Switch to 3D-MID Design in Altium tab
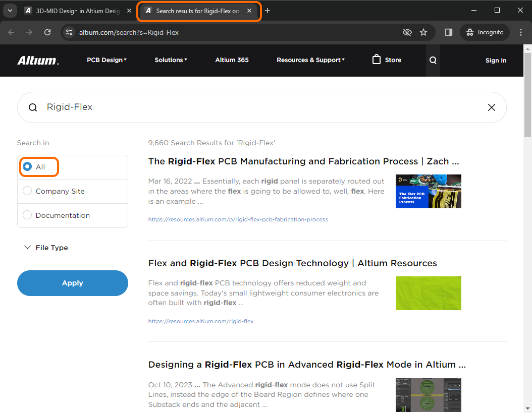 click(x=77, y=11)
